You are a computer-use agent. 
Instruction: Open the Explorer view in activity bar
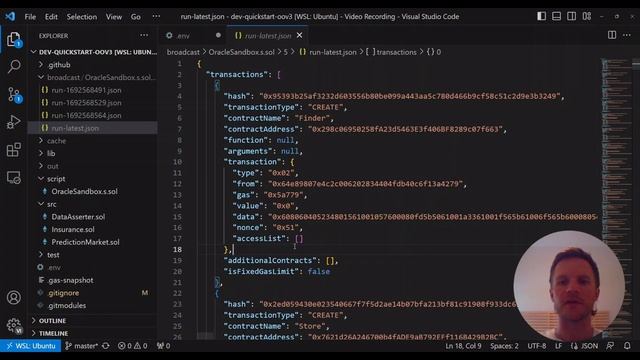click(x=13, y=40)
